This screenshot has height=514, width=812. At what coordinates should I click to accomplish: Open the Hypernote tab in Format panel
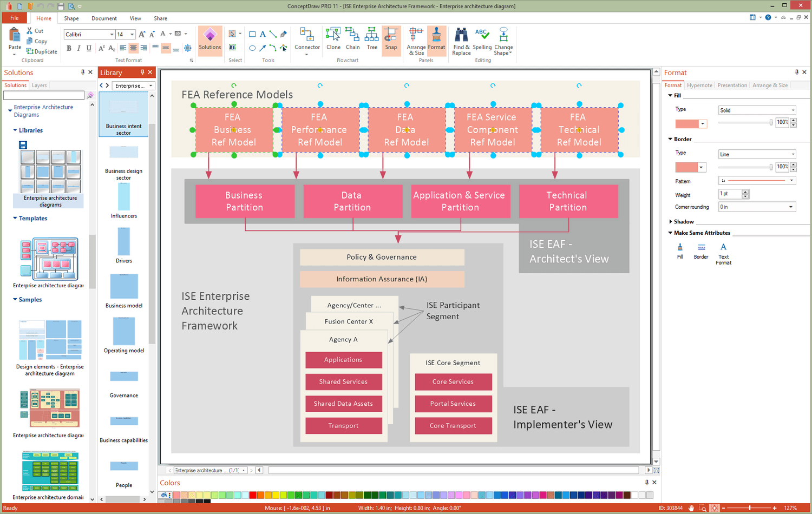[699, 85]
